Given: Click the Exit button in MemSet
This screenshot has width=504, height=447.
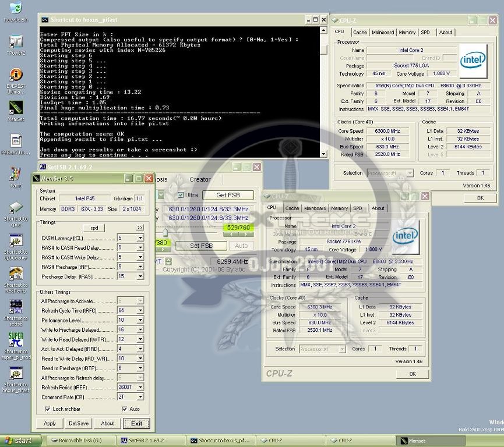Looking at the screenshot, I should point(136,423).
